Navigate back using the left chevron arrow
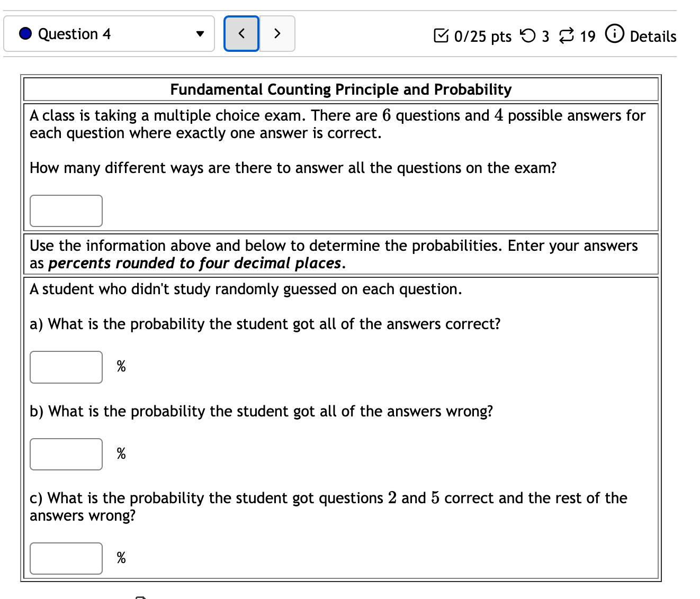The height and width of the screenshot is (599, 700). [241, 33]
